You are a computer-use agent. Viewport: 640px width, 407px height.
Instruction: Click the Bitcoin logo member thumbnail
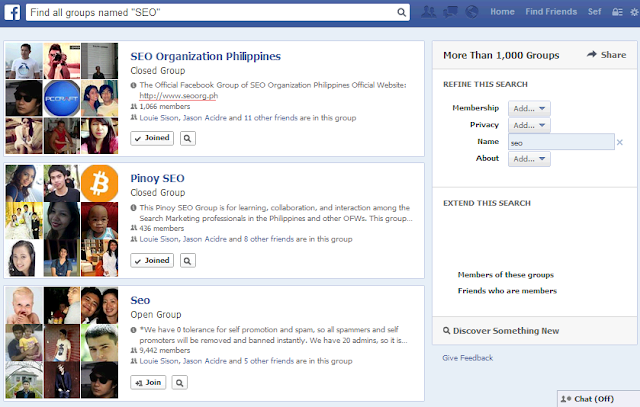[99, 183]
